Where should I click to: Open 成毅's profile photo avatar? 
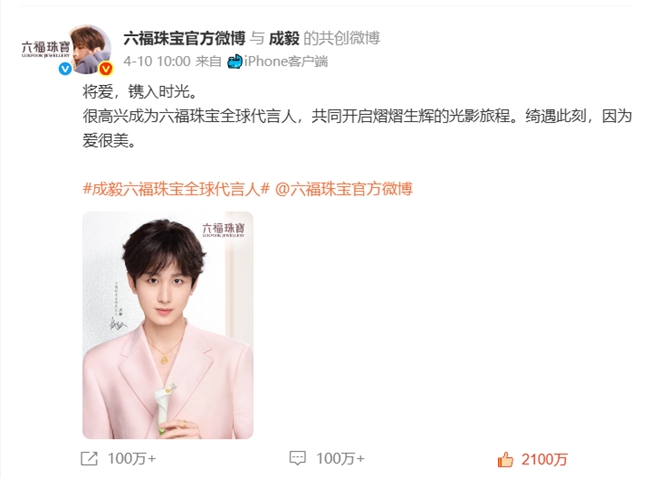(90, 49)
